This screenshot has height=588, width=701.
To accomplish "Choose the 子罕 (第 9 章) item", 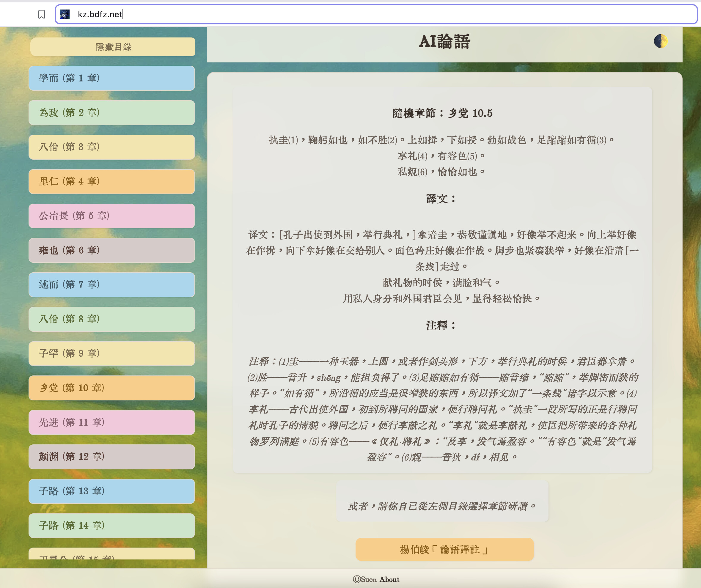I will click(111, 353).
